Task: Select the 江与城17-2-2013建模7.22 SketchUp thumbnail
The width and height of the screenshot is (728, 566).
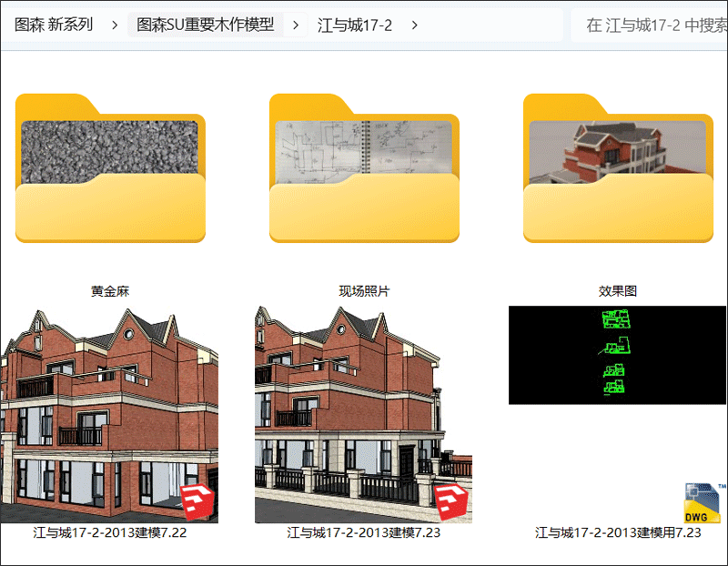Action: click(x=109, y=415)
